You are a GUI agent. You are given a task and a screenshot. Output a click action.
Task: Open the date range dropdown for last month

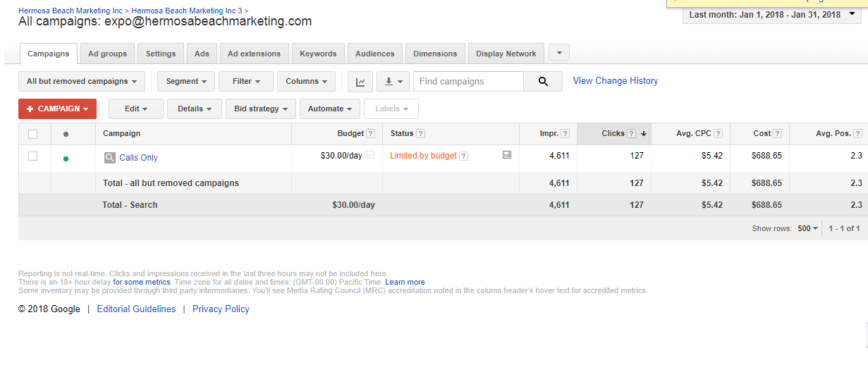(771, 15)
